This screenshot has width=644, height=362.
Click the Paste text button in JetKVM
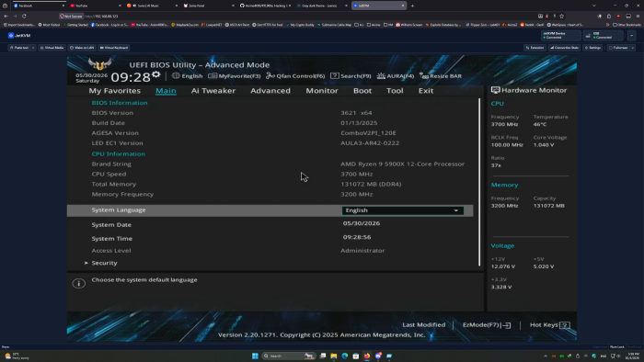pos(21,48)
